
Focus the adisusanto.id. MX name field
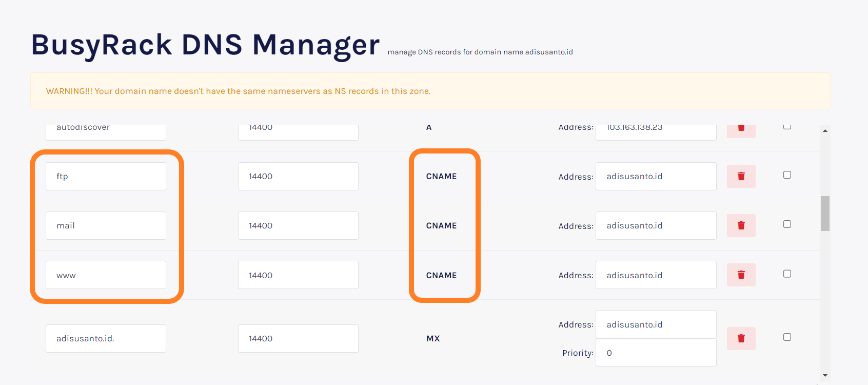[x=106, y=338]
